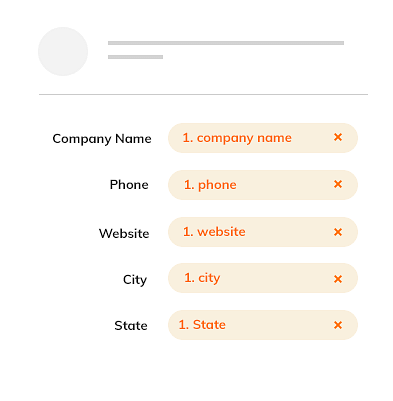The image size is (393, 401).
Task: Click the Phone field label
Action: pos(129,185)
